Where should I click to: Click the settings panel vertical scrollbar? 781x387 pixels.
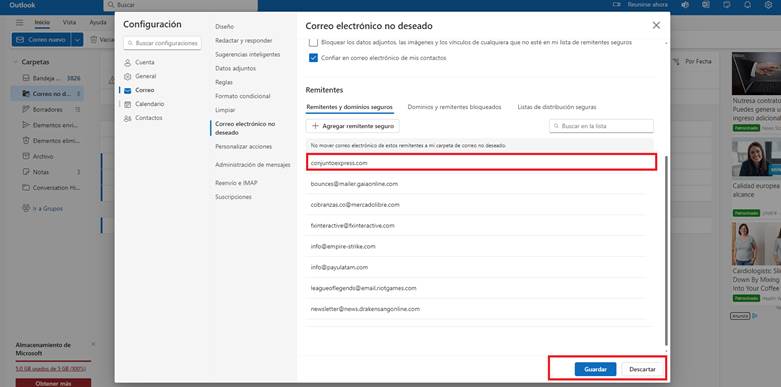[x=666, y=251]
